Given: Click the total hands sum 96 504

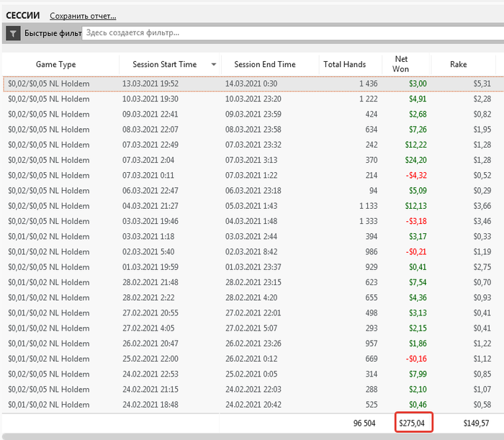Looking at the screenshot, I should [x=364, y=423].
